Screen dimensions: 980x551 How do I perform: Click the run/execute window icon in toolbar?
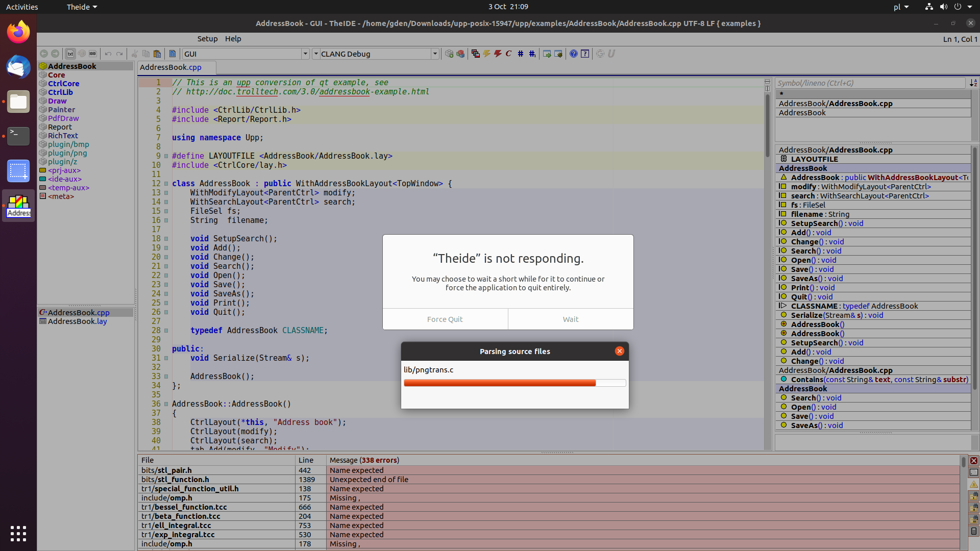(547, 54)
